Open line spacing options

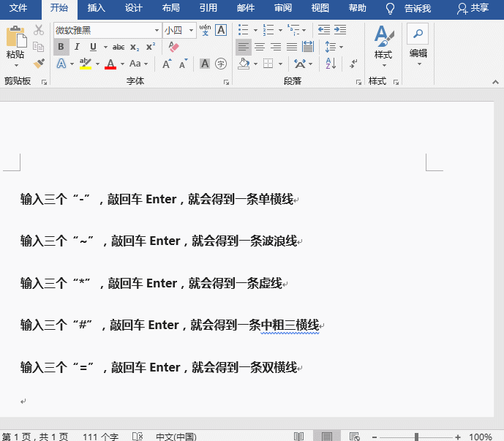334,47
